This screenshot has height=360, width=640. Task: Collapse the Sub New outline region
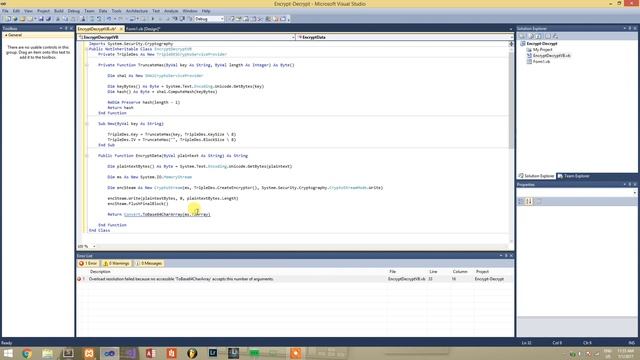86,124
